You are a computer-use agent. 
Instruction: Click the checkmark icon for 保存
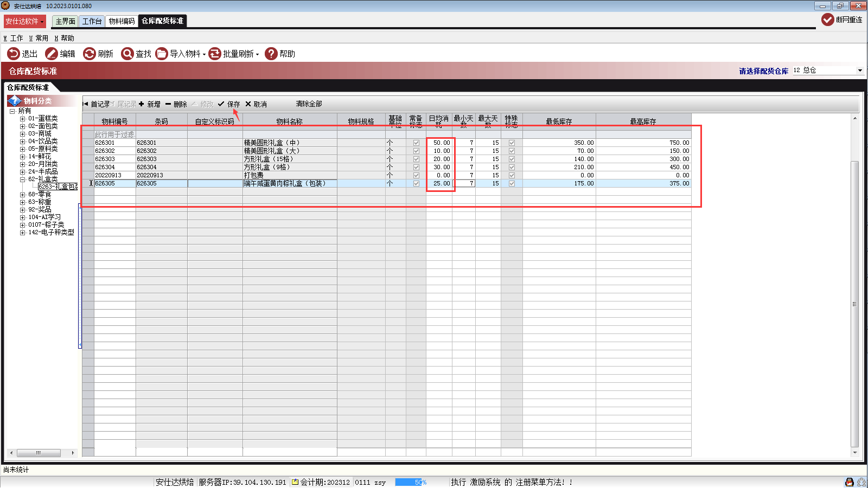[x=221, y=104]
